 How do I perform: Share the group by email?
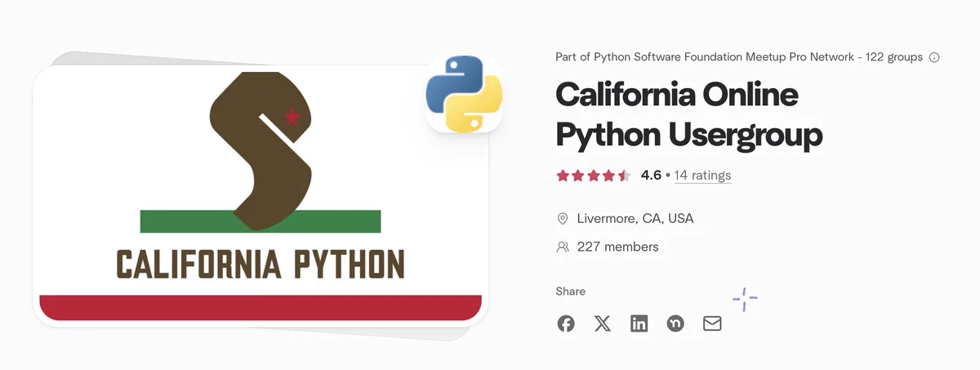pyautogui.click(x=712, y=323)
